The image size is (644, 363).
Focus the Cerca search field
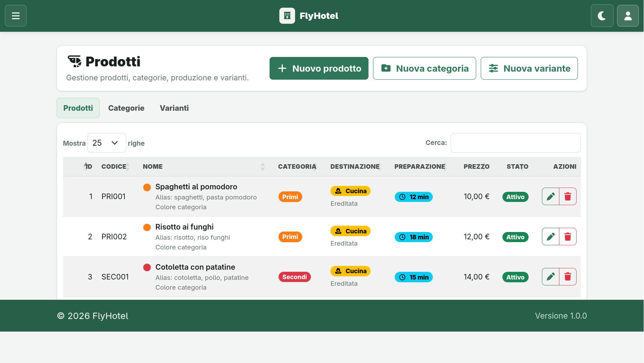coord(516,143)
